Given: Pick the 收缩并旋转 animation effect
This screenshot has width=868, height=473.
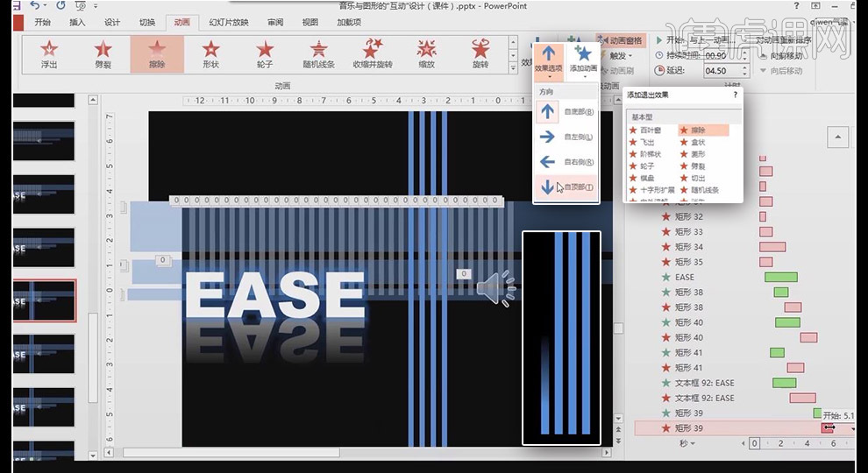Looking at the screenshot, I should 373,54.
